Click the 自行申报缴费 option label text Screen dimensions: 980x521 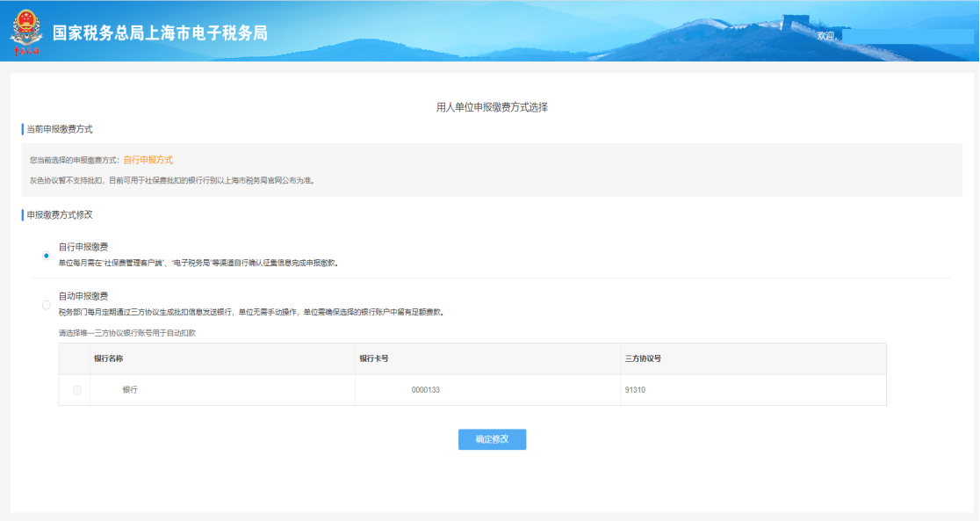(83, 247)
